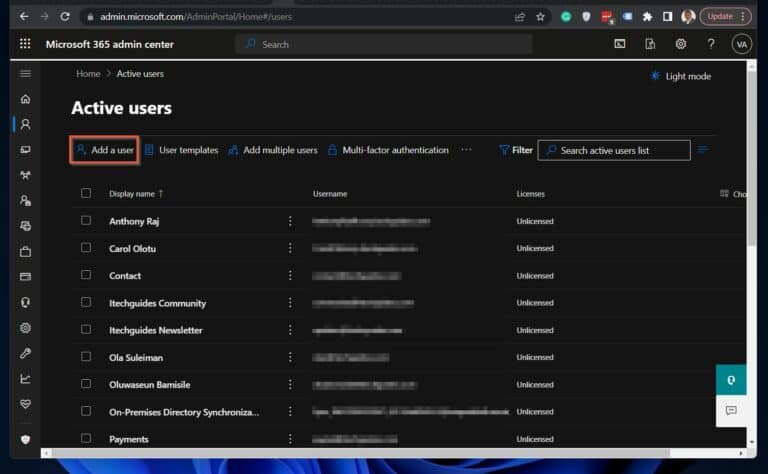
Task: Check the Contact row checkbox
Action: click(x=86, y=275)
